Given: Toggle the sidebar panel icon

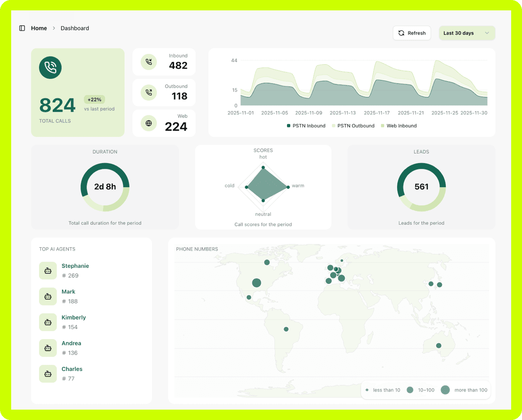Looking at the screenshot, I should (22, 28).
